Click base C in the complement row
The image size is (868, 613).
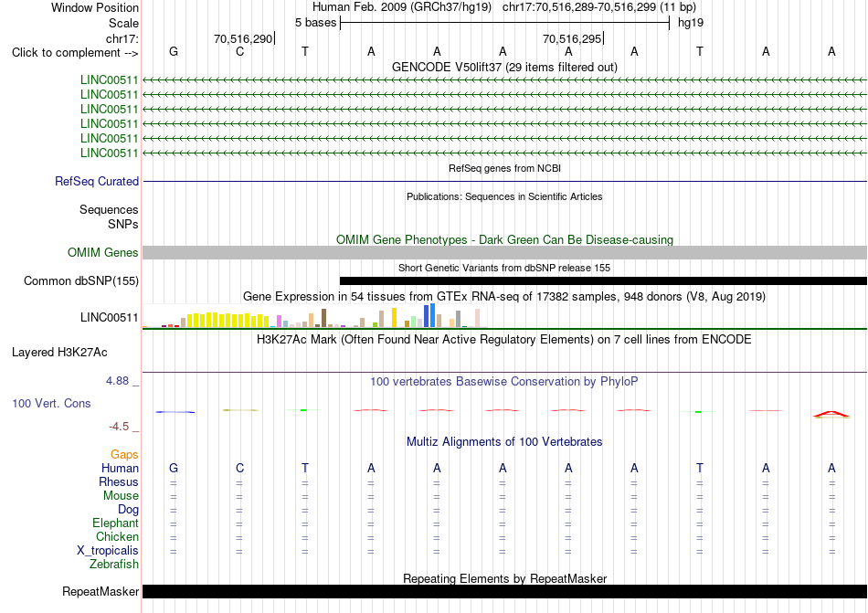tap(239, 51)
